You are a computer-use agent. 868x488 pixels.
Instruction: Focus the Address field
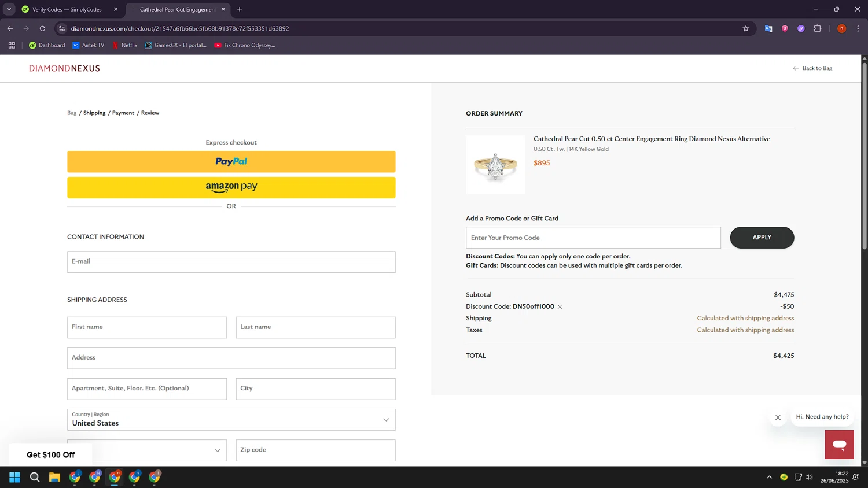coord(231,358)
